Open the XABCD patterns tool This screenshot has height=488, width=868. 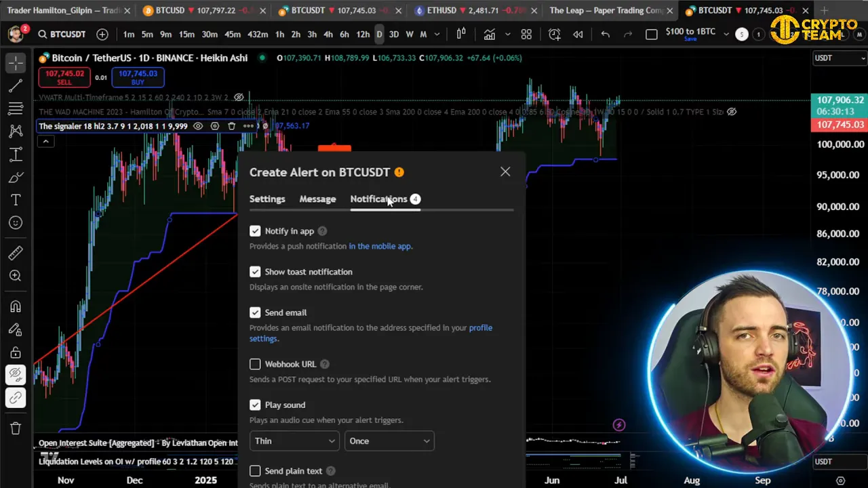coord(16,131)
